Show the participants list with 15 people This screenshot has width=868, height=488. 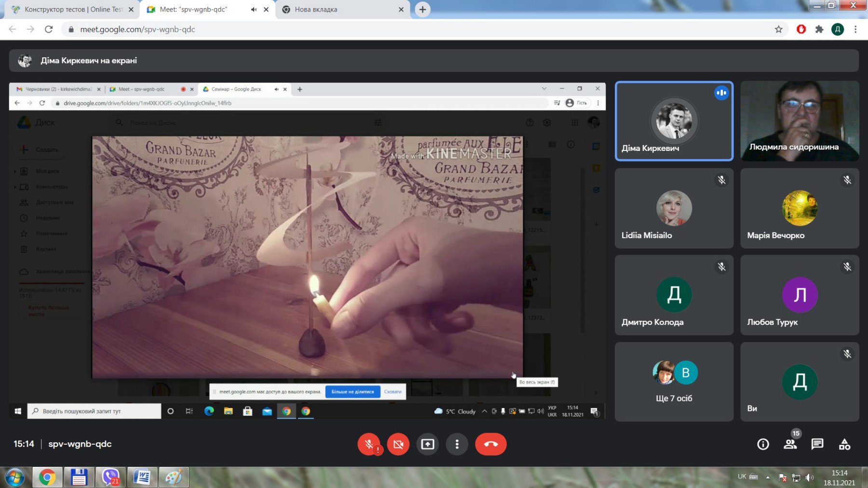[x=790, y=444]
